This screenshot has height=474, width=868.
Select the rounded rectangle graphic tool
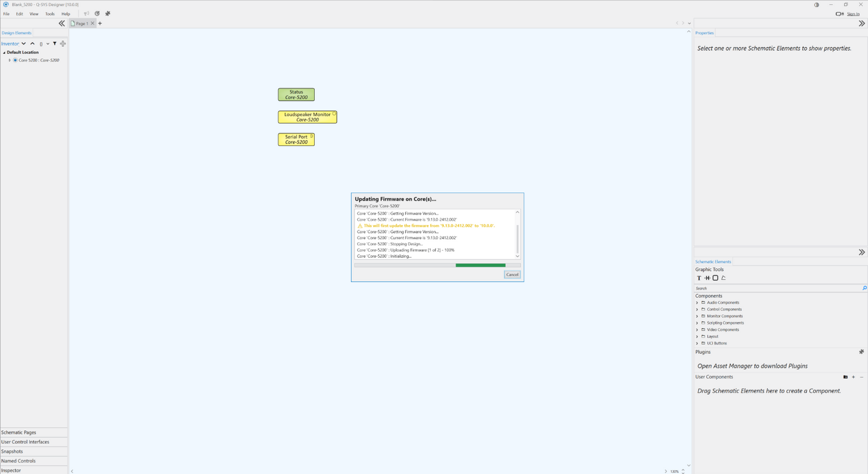click(715, 278)
